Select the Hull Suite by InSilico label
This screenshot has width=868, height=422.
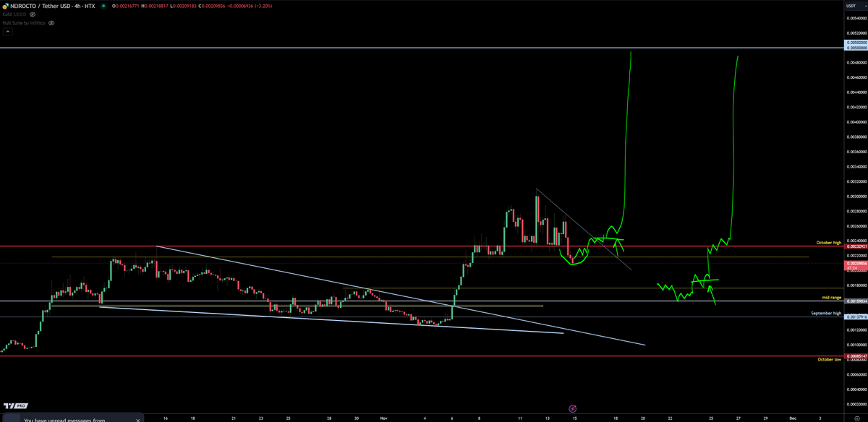tap(24, 23)
